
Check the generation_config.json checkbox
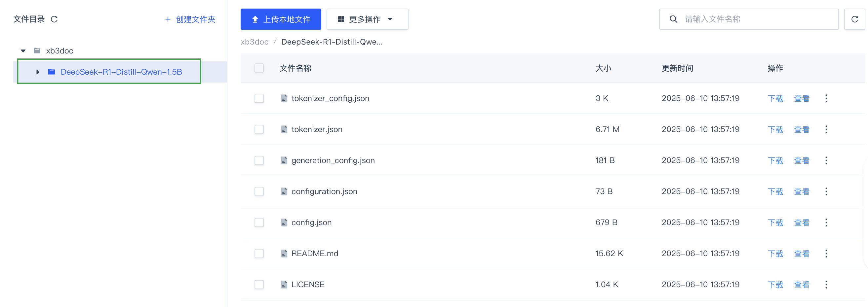(x=259, y=160)
